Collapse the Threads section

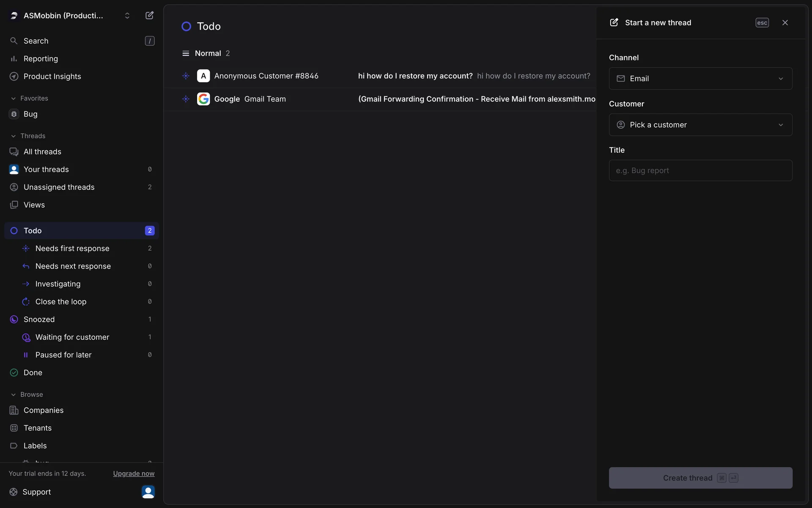pos(14,136)
